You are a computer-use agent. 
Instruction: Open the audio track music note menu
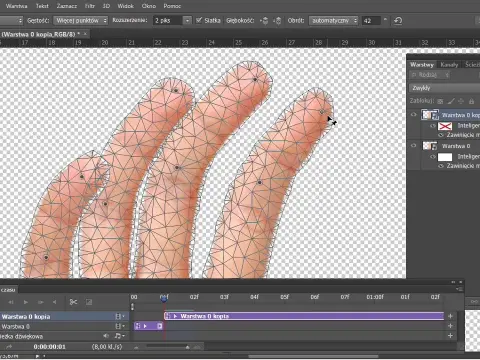pos(119,336)
